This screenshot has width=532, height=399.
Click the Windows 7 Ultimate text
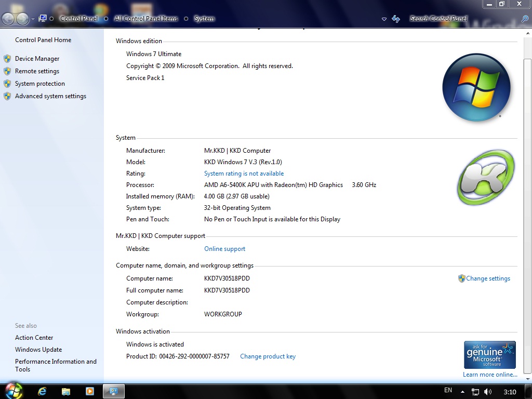pos(154,54)
